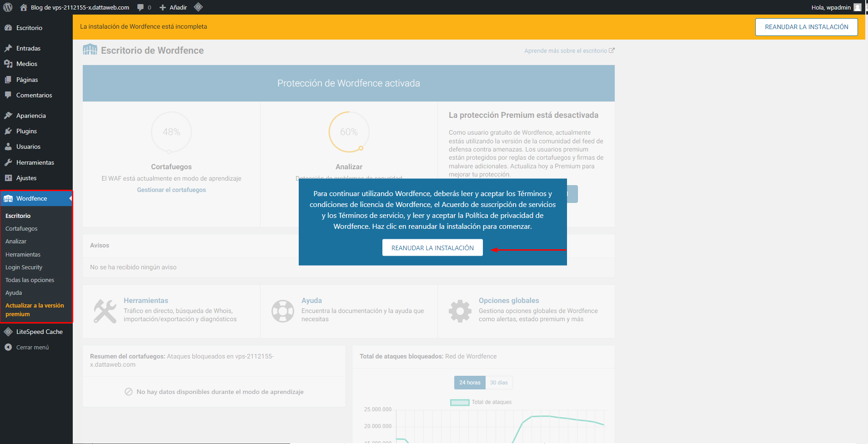Click the home icon beside the site name

point(24,7)
